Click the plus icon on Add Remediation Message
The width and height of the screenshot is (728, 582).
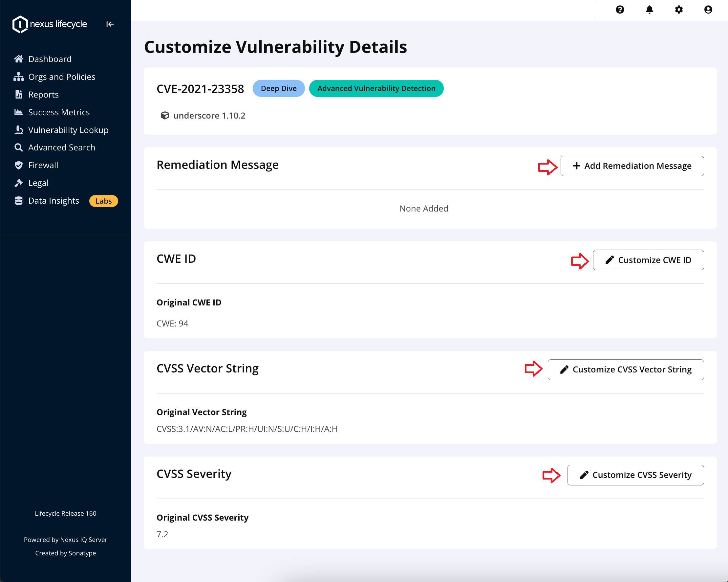pos(576,166)
